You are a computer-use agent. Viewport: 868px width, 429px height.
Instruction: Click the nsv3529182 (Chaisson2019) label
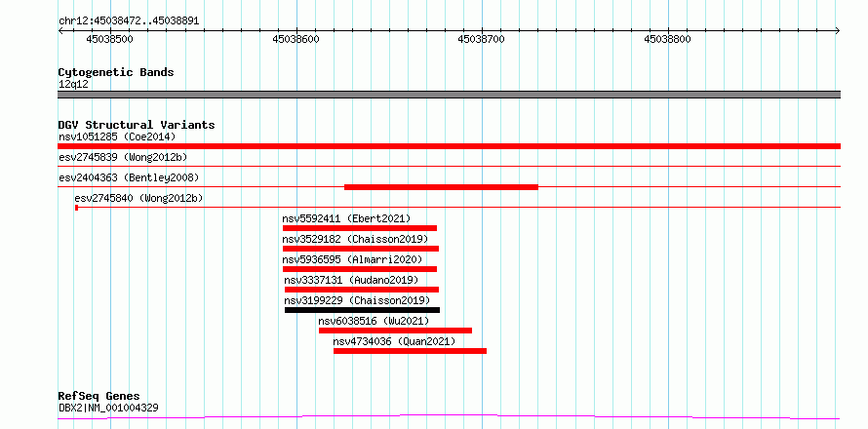pos(355,239)
